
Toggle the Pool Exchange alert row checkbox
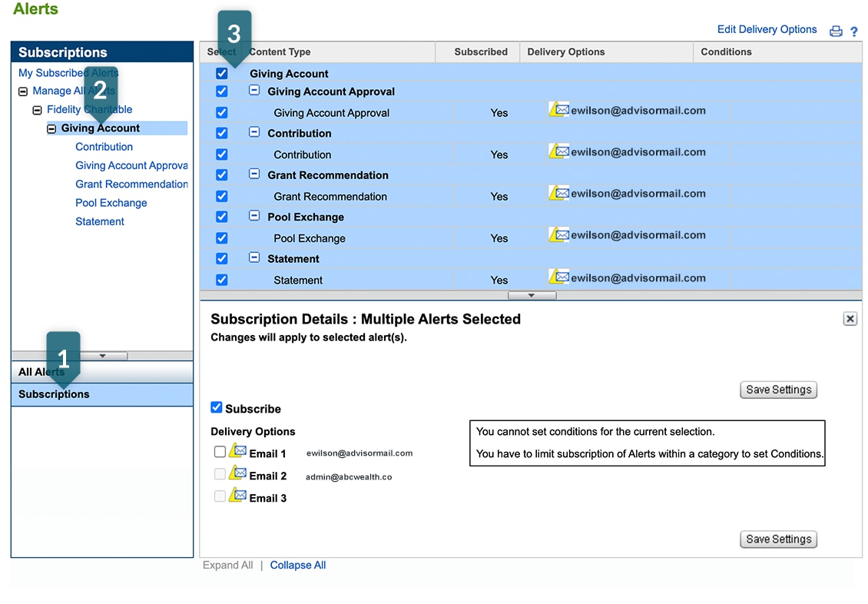point(221,238)
